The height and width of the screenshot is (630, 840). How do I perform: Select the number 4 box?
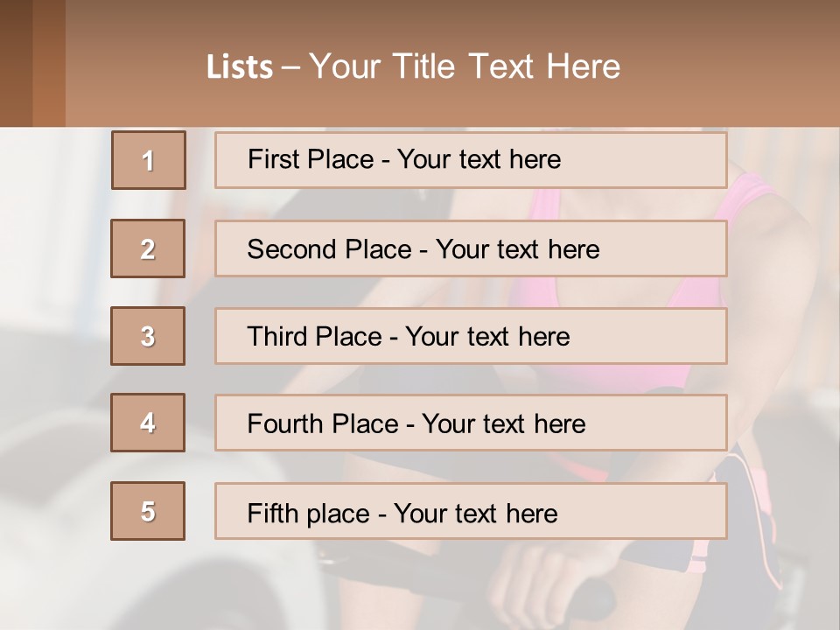click(x=148, y=423)
